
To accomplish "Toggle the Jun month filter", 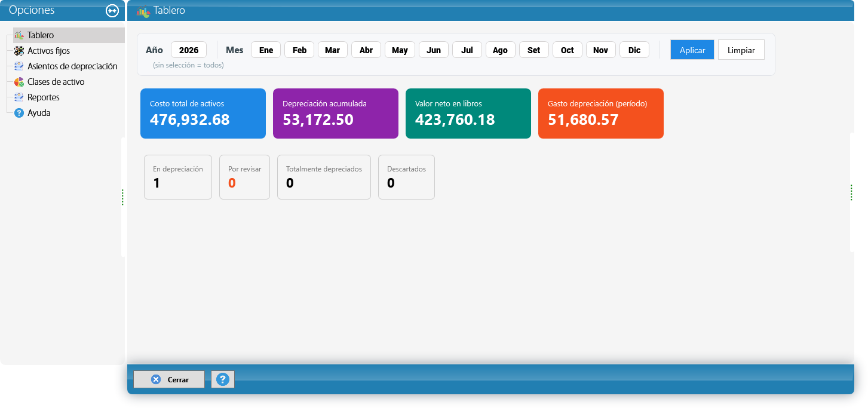I will [434, 50].
